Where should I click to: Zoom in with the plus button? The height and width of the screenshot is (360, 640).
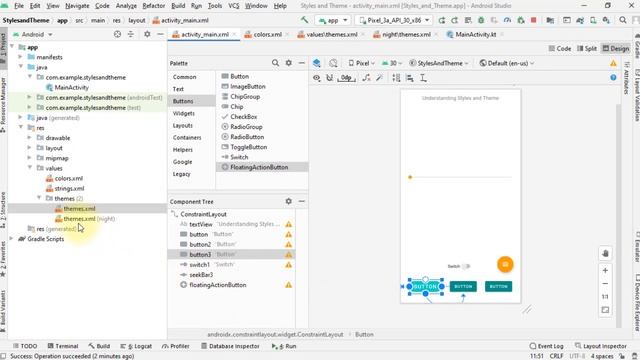(605, 270)
